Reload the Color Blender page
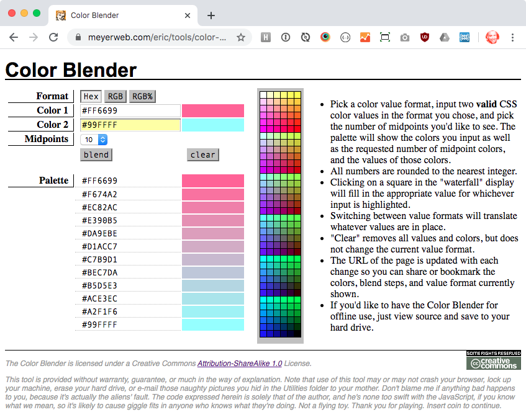Screen dimensions: 526x420 (x=53, y=37)
